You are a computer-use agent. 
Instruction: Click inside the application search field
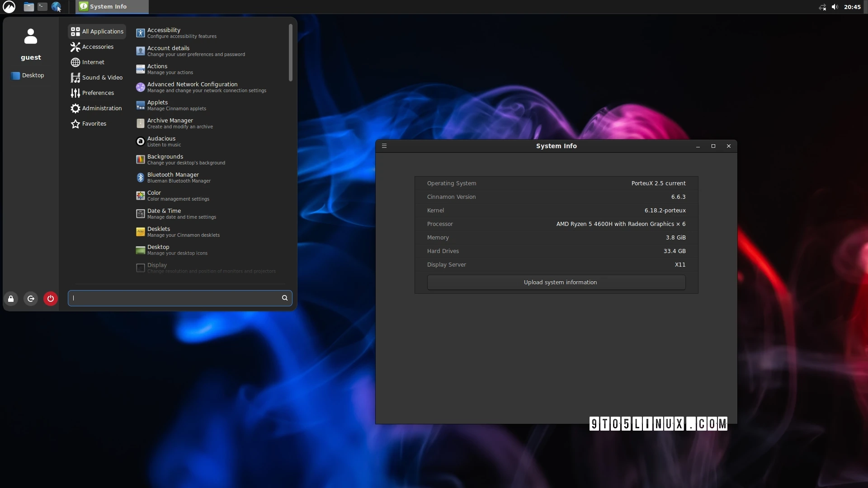pos(176,298)
